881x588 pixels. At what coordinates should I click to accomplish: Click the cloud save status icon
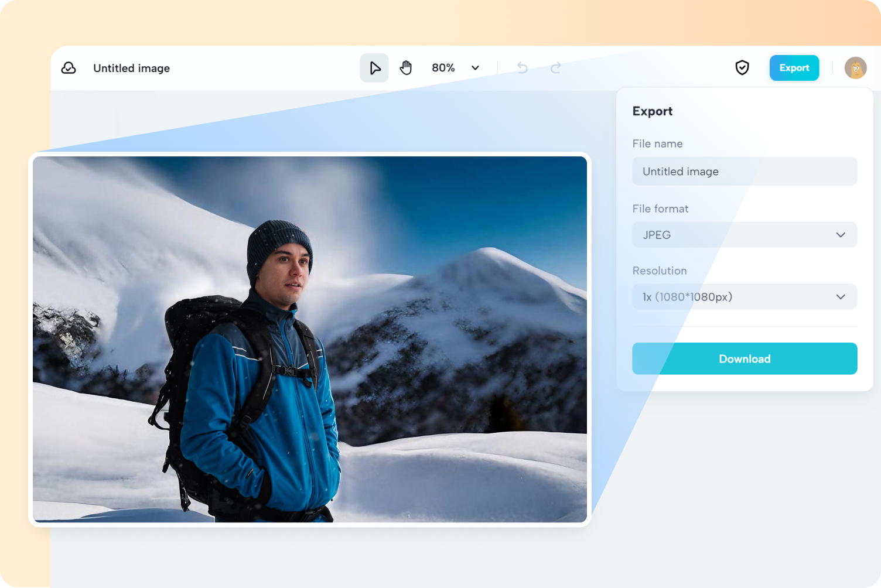(69, 68)
